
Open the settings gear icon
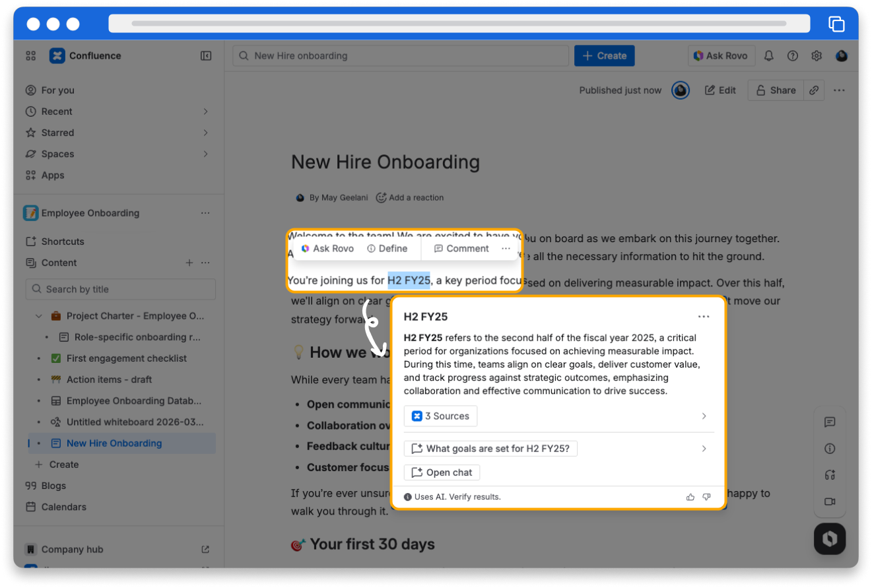[817, 56]
